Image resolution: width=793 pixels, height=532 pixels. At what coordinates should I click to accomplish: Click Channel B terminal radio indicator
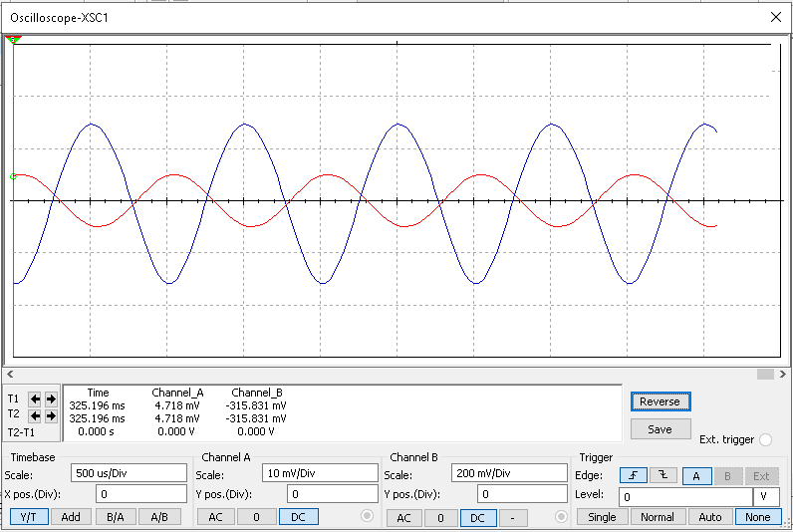click(561, 516)
